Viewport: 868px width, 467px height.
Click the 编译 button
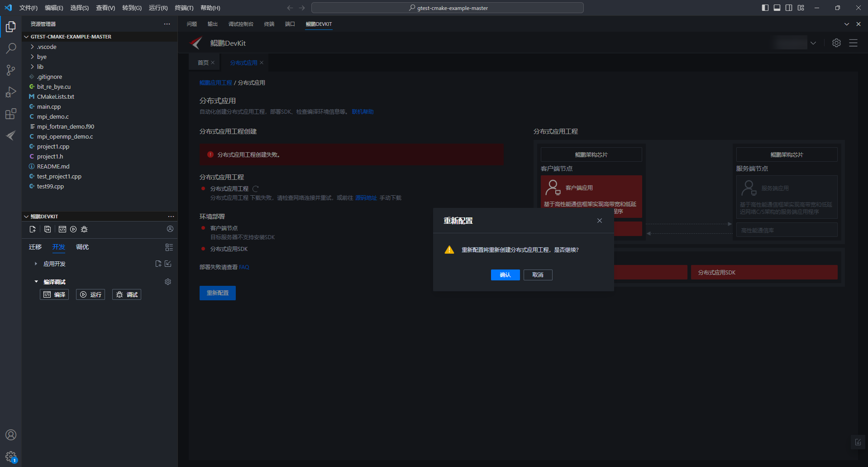click(54, 294)
